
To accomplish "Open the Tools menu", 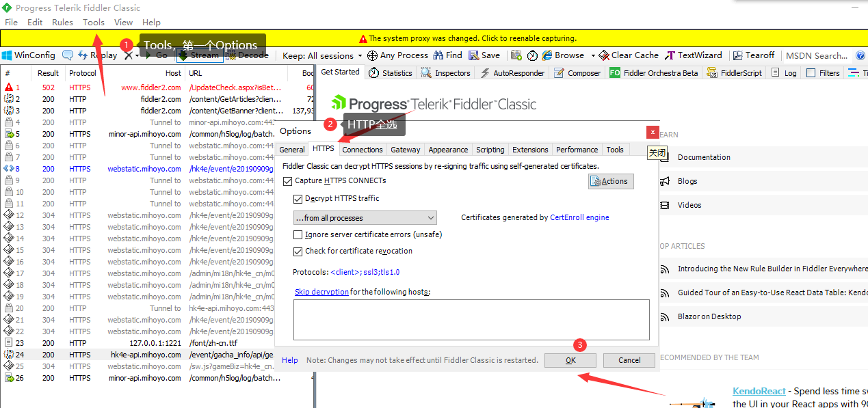I will point(94,23).
